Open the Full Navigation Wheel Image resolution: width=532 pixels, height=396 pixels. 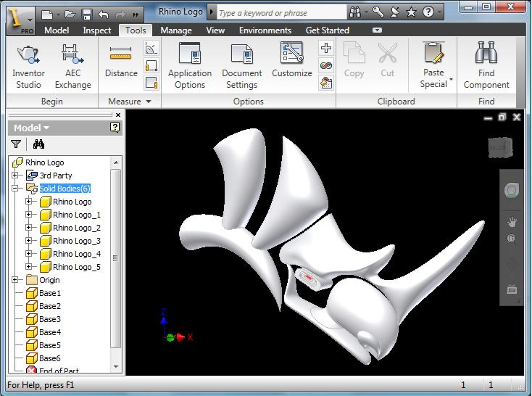click(511, 190)
